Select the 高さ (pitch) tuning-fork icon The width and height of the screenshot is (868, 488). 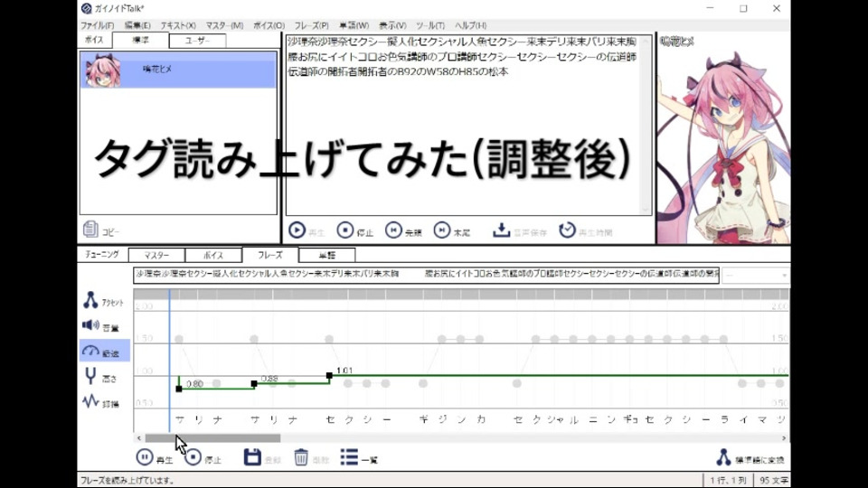90,376
